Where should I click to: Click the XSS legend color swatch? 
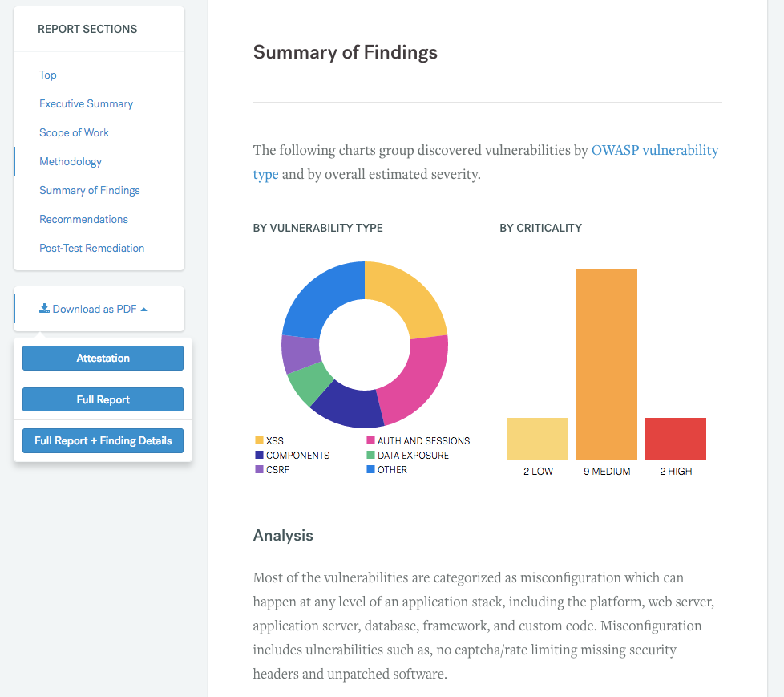259,440
